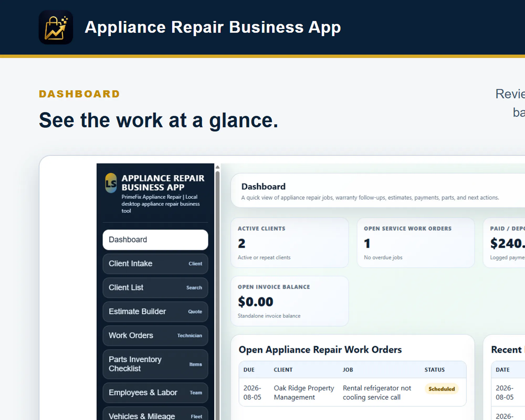Click the STATUS column header
This screenshot has height=420, width=525.
tap(434, 370)
